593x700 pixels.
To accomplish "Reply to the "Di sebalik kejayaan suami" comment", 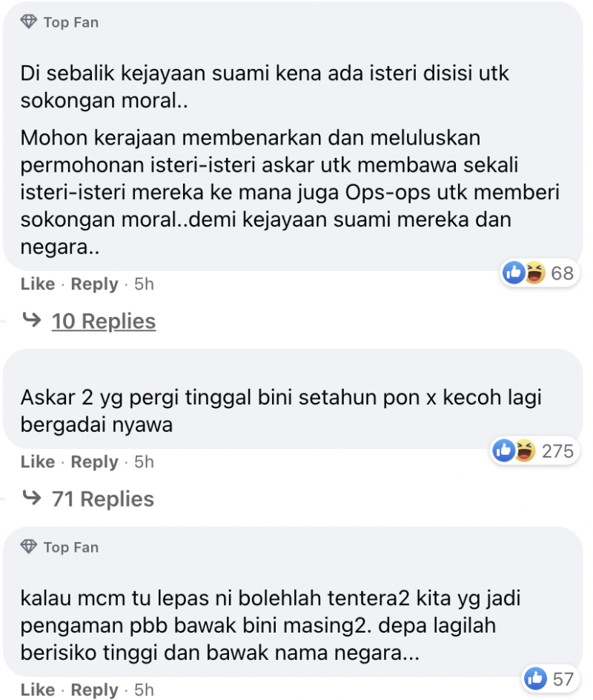I will pyautogui.click(x=94, y=284).
